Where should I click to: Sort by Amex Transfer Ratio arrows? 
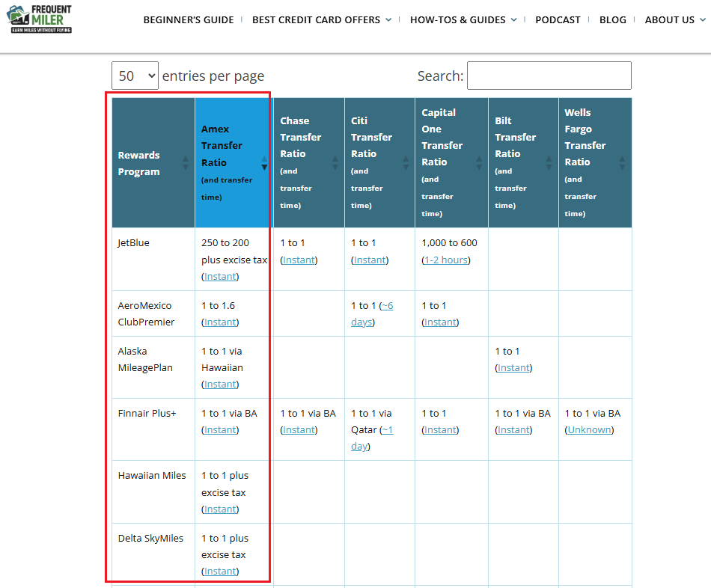264,163
